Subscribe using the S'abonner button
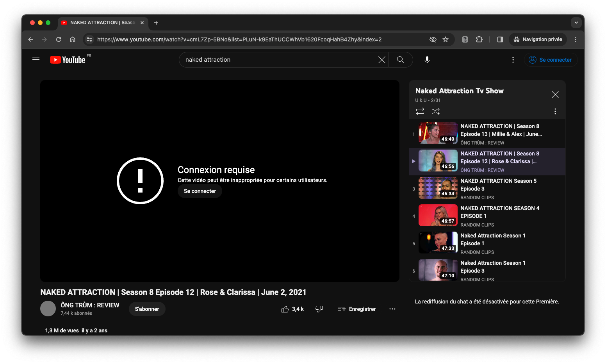The image size is (606, 364). coord(147,309)
